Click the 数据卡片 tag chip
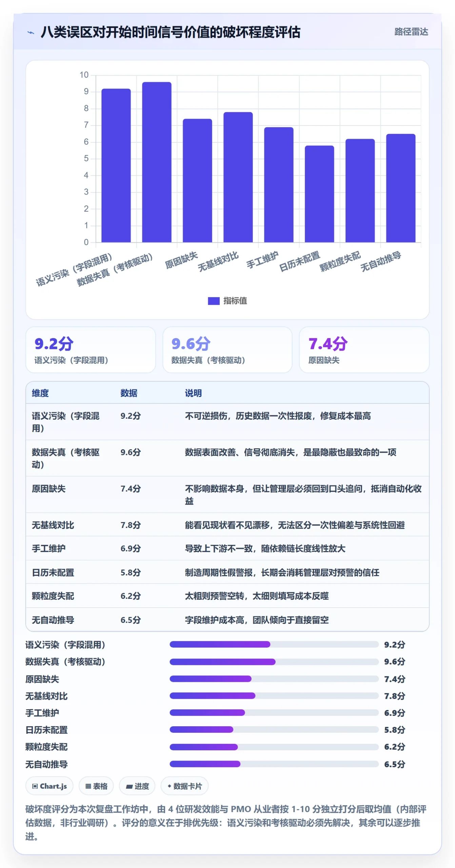Viewport: 455px width, 868px height. (184, 786)
